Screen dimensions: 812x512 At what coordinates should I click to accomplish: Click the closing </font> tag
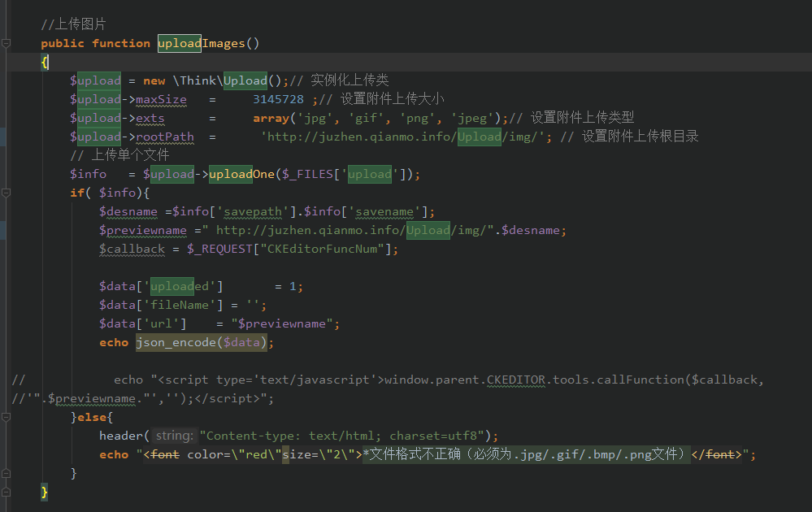click(716, 454)
